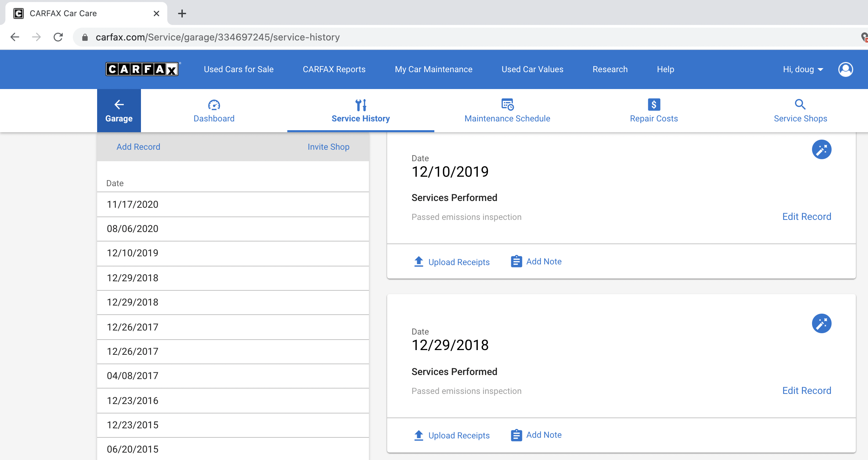Edit Record for the 12/10/2019 service
The height and width of the screenshot is (460, 868).
[x=807, y=217]
